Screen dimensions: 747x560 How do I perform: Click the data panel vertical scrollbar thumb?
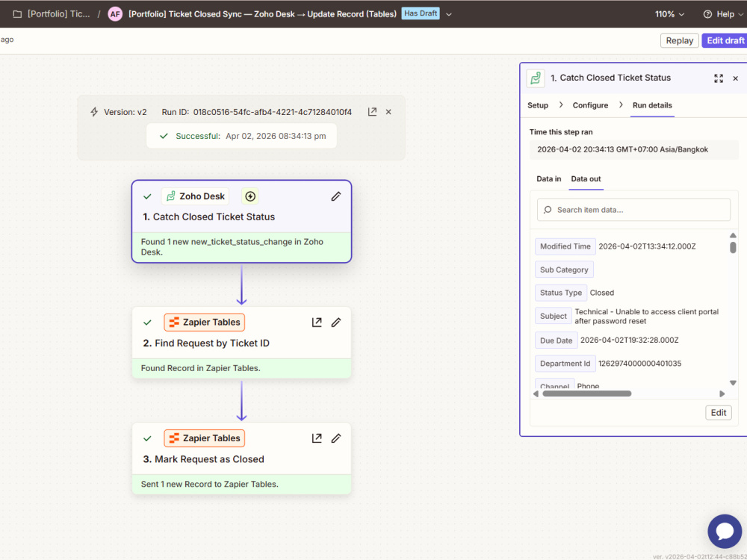pos(733,248)
